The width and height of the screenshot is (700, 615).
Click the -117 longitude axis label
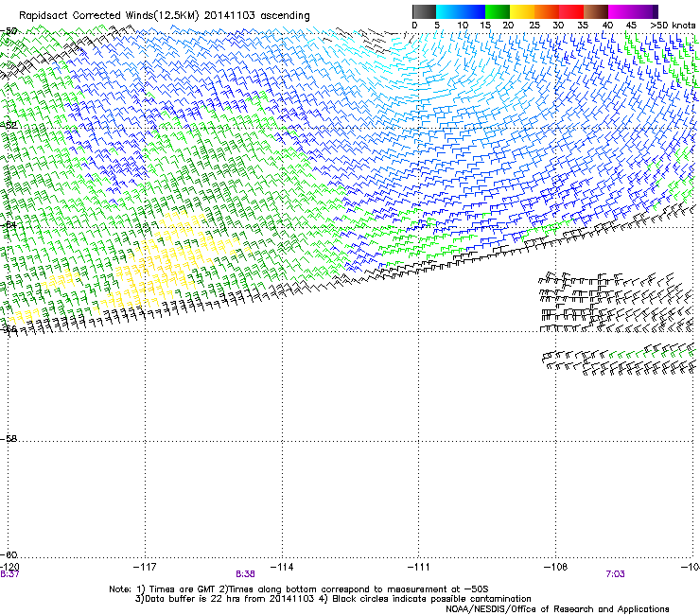tap(145, 567)
